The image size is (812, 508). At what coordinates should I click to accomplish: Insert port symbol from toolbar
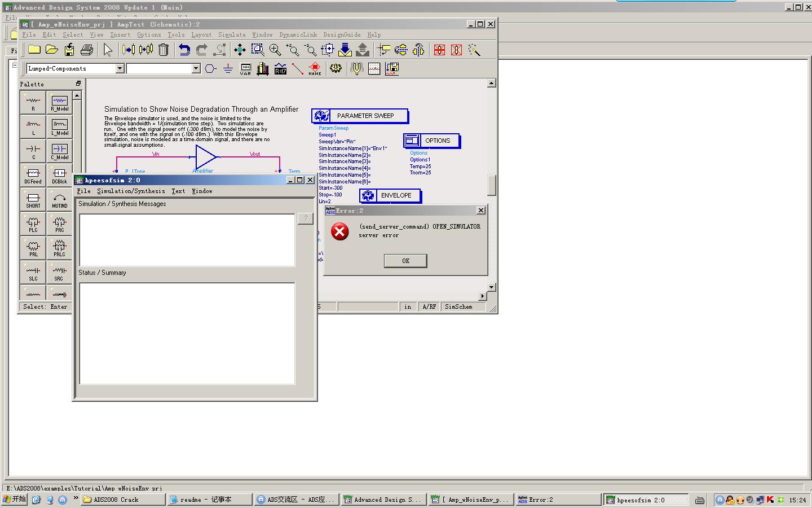[210, 68]
